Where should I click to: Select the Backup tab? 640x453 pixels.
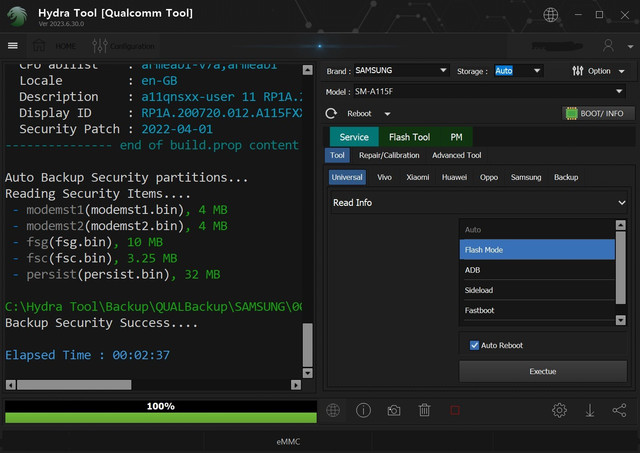click(x=566, y=177)
